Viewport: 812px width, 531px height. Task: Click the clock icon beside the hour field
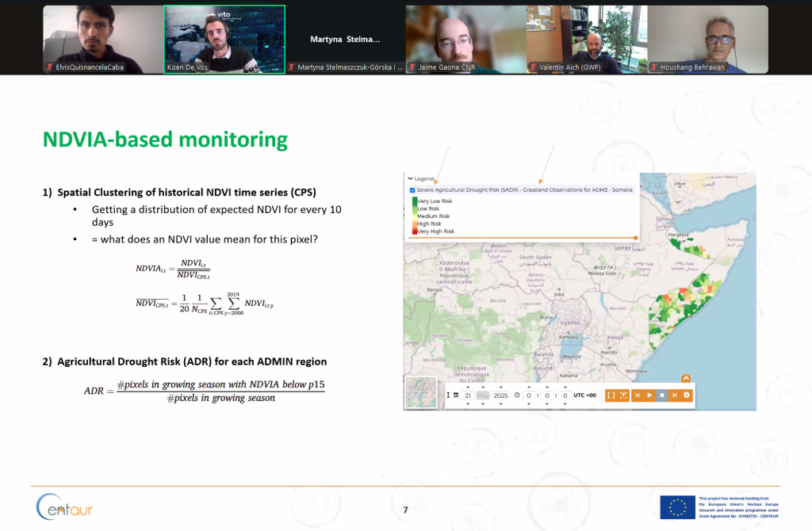coord(516,395)
